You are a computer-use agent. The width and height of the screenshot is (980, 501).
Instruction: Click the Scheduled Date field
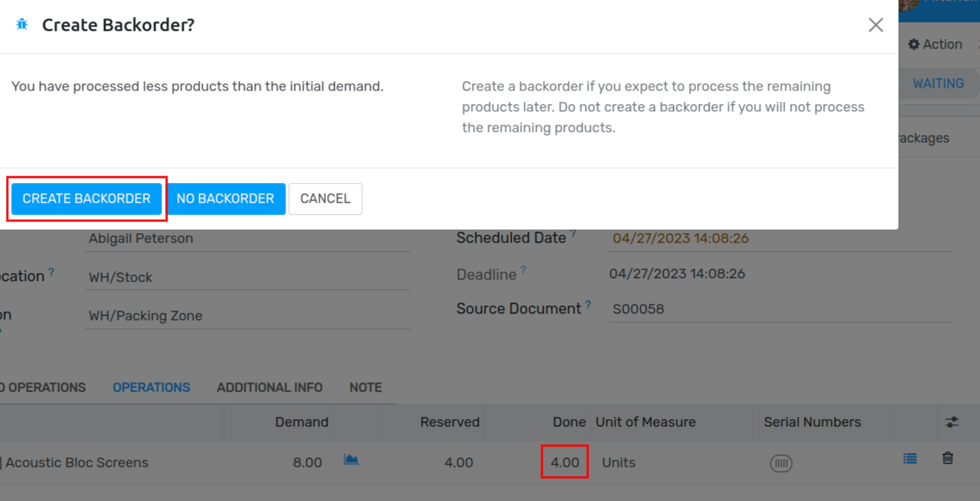pyautogui.click(x=780, y=238)
